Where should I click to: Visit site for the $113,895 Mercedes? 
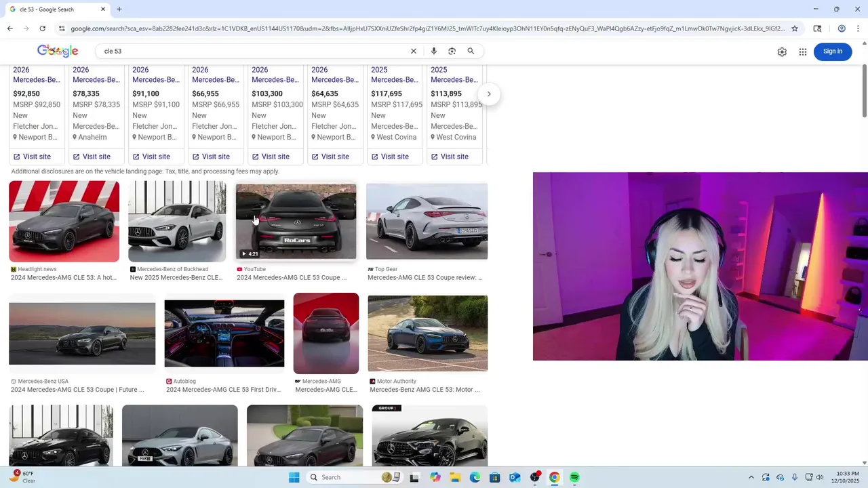pyautogui.click(x=450, y=157)
